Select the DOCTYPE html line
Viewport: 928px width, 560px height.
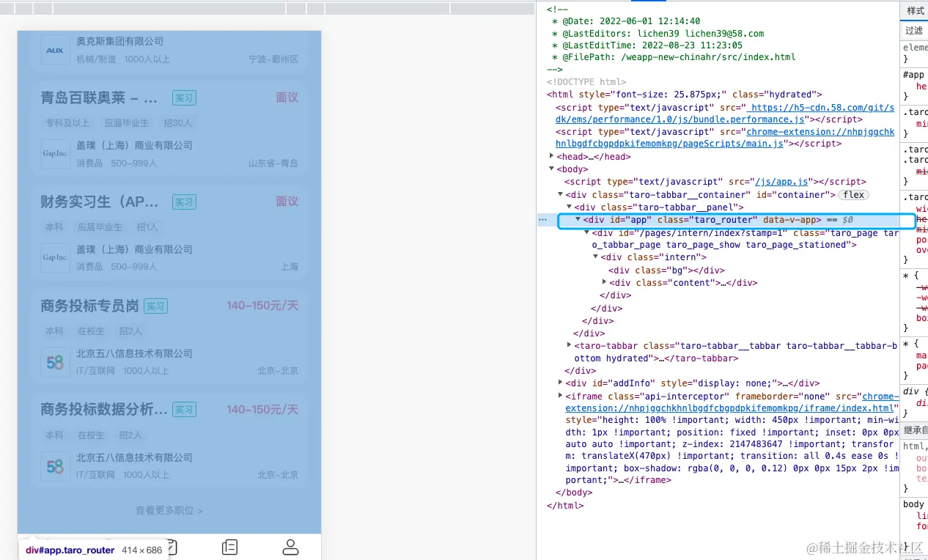[x=586, y=82]
